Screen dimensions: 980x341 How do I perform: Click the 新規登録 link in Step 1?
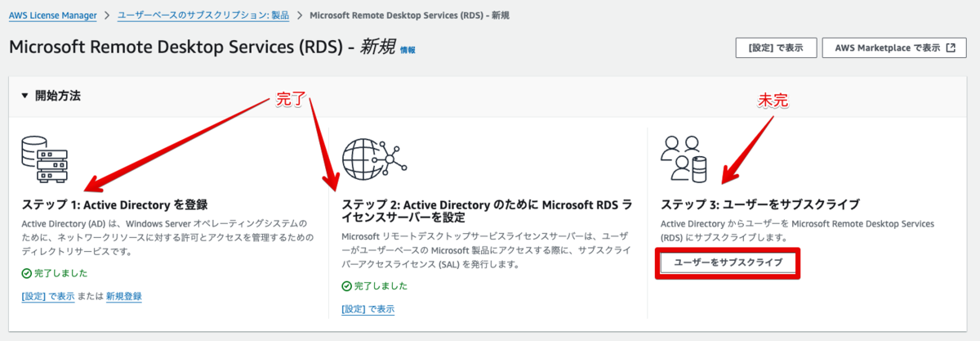tap(124, 296)
